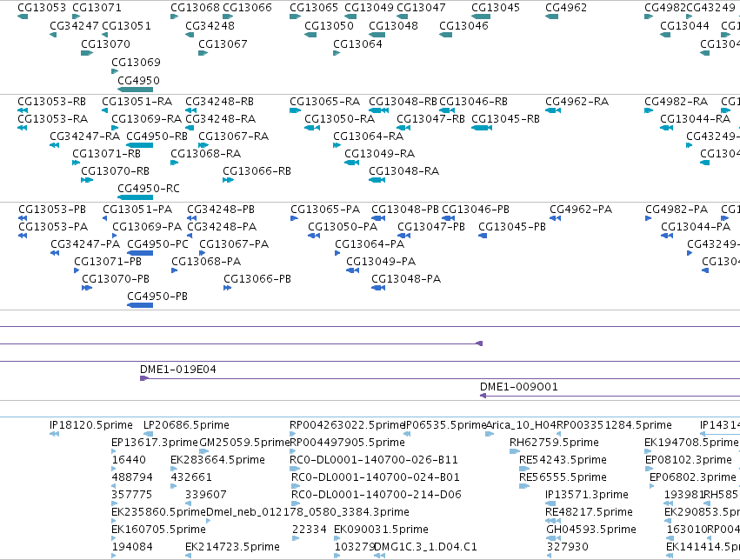
Task: Select the CG4950 gene bar glyph
Action: tap(135, 90)
